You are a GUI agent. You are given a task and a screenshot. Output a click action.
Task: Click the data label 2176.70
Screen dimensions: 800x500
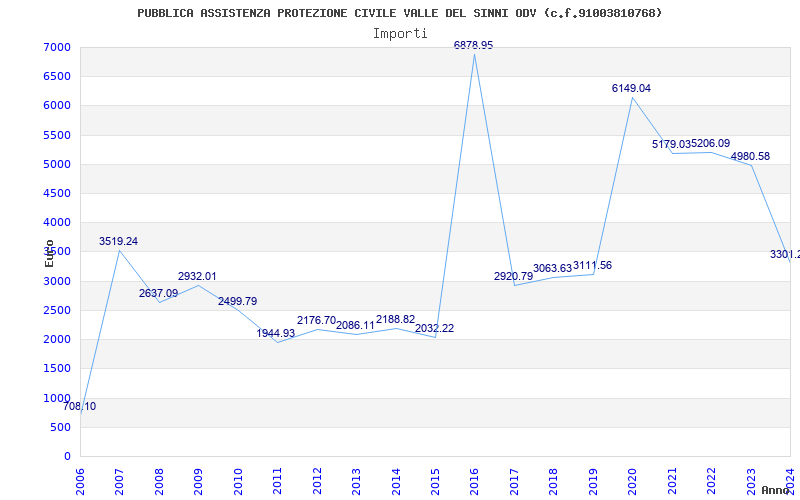point(316,320)
